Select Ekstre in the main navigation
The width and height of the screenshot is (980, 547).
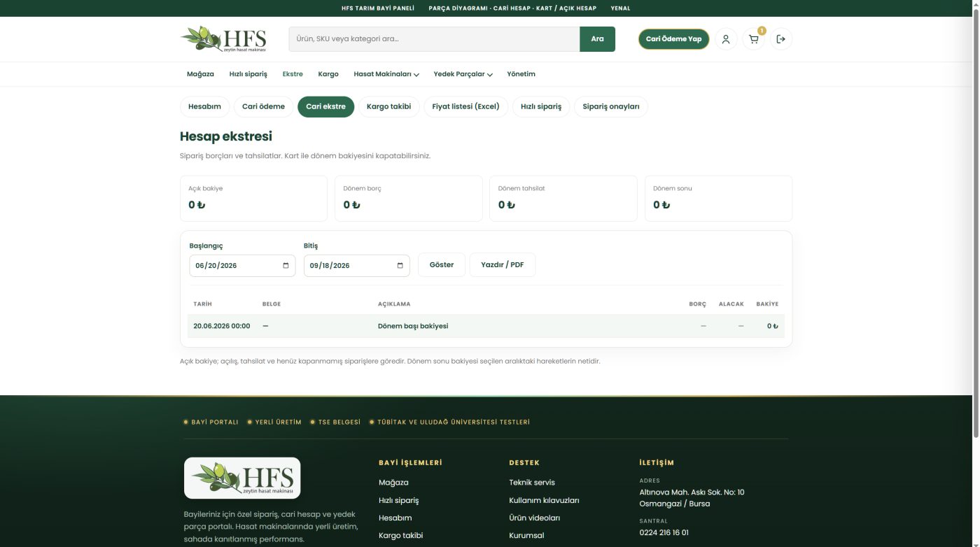(x=293, y=74)
